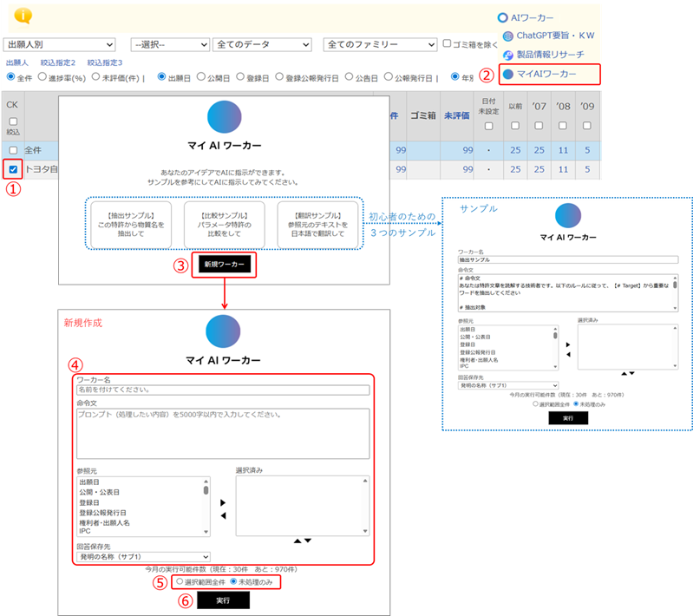Viewport: 693px width, 616px height.
Task: Expand the 全てのファミリー dropdown
Action: pyautogui.click(x=378, y=44)
